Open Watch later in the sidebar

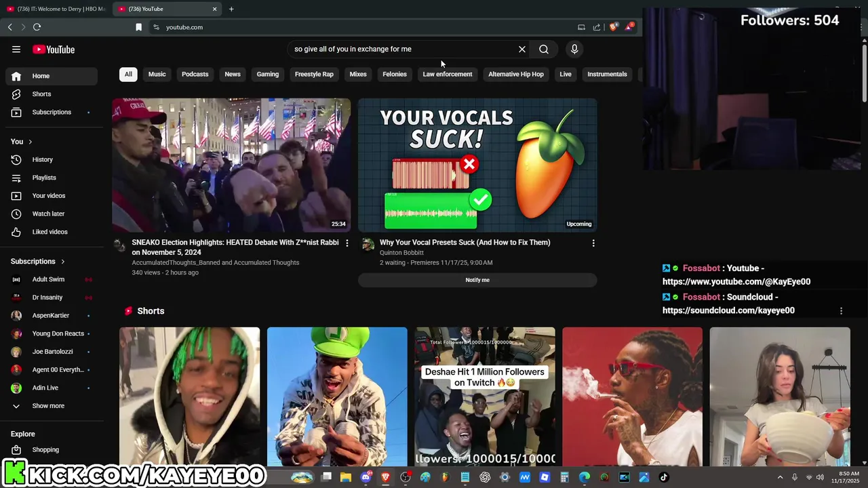(x=52, y=213)
